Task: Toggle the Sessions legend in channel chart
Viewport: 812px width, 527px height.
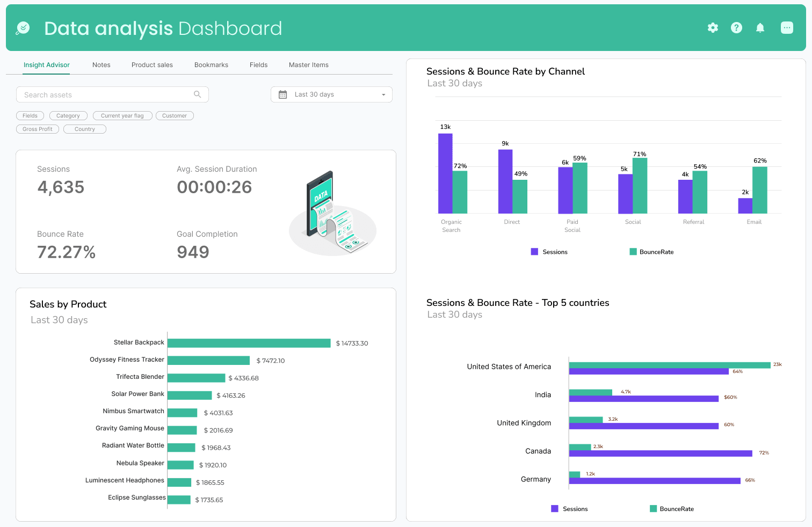Action: pos(549,251)
